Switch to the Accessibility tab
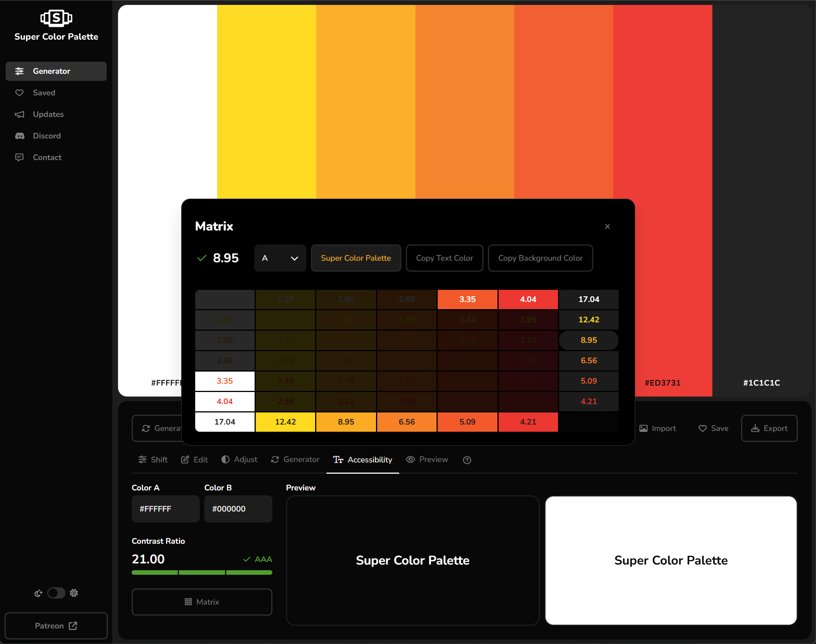816x644 pixels. (x=362, y=460)
